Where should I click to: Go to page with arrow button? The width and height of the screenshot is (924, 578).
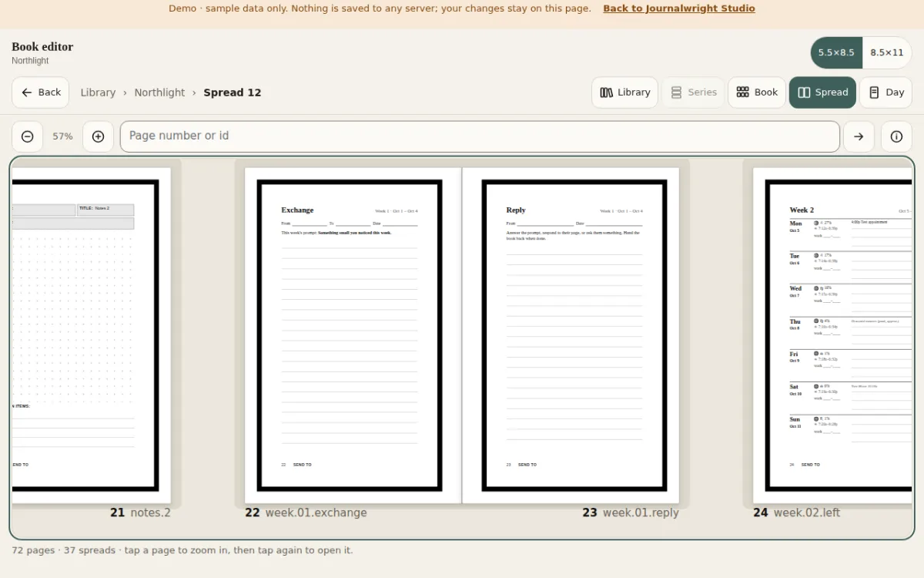859,136
